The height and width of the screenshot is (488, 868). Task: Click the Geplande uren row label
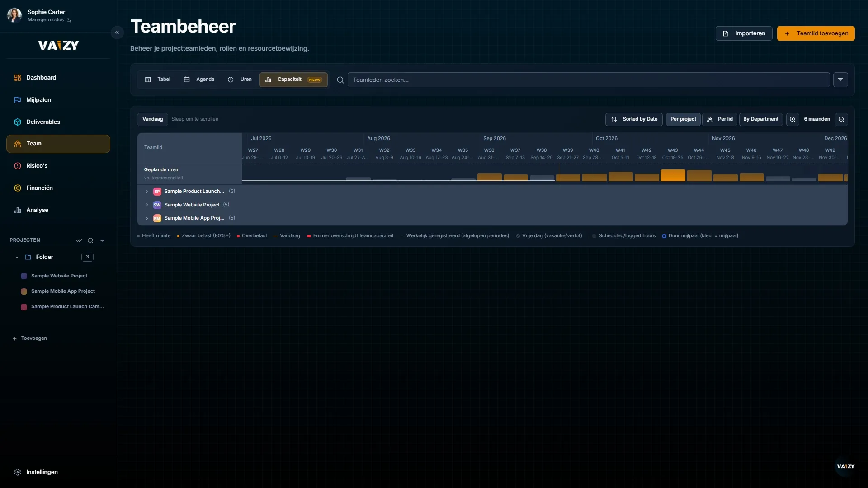pos(161,170)
